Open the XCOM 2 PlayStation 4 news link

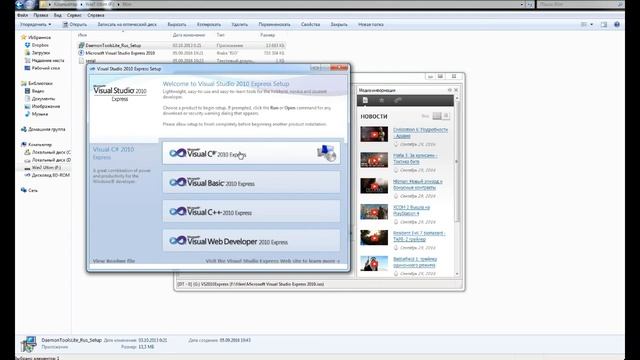coord(411,211)
